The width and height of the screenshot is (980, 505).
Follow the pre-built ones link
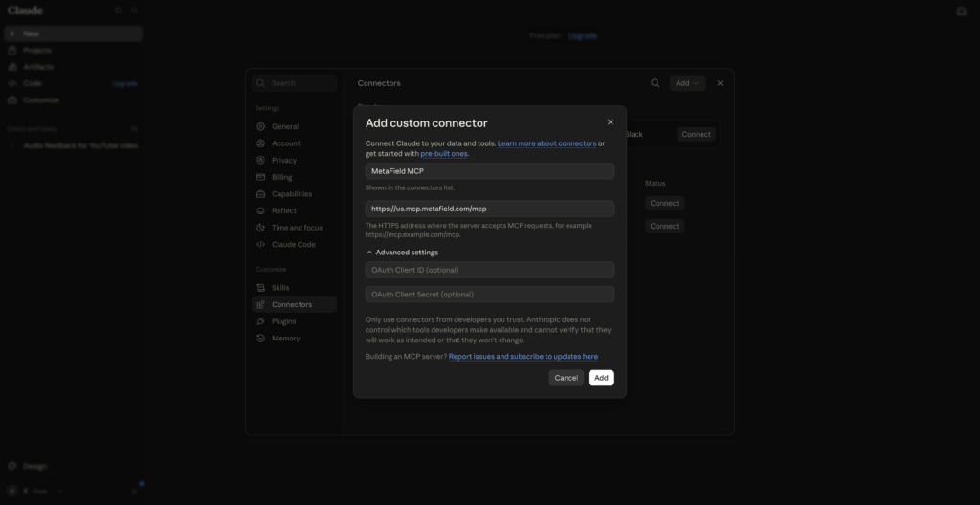pyautogui.click(x=444, y=153)
